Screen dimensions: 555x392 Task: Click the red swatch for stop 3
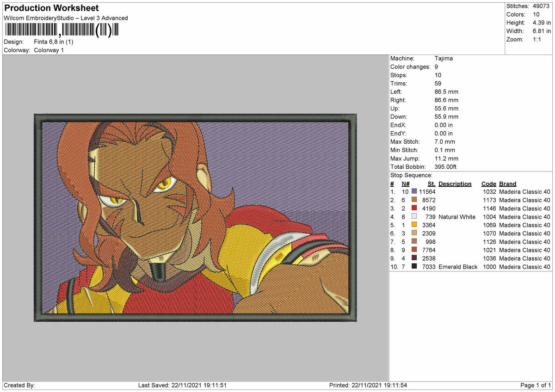(x=414, y=208)
